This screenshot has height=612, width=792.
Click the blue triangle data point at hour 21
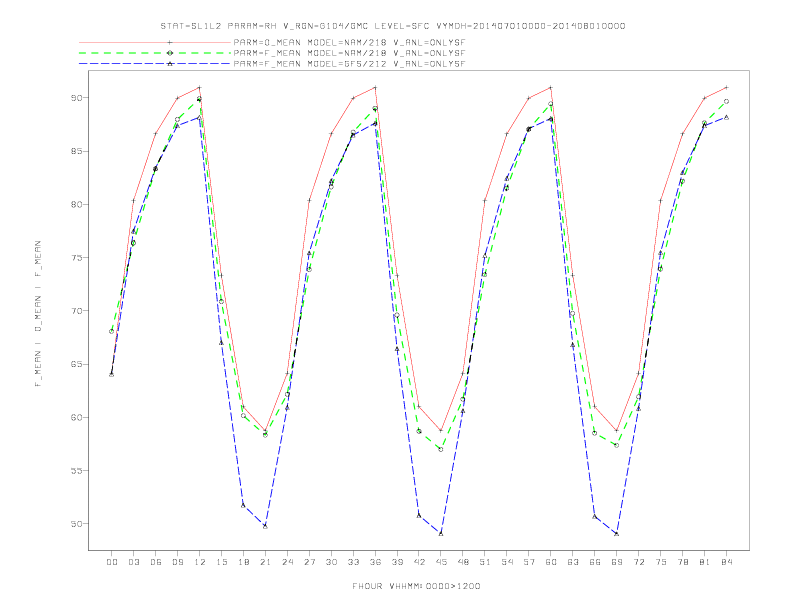pos(265,526)
